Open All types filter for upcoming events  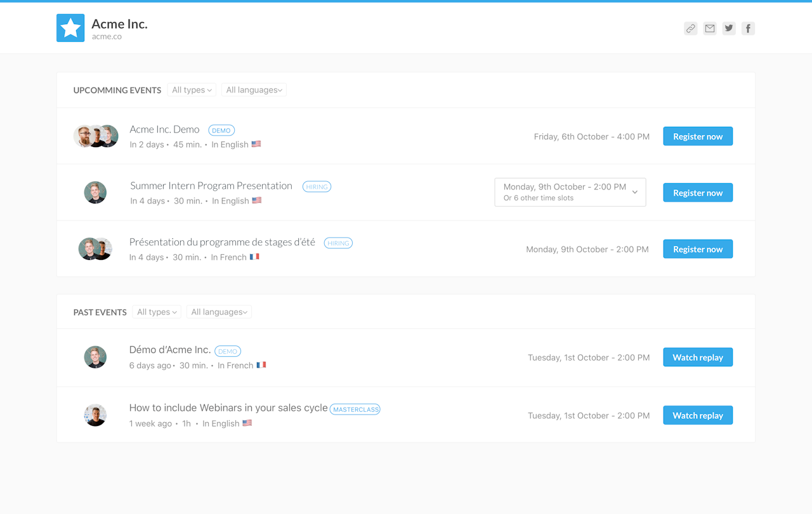click(192, 90)
